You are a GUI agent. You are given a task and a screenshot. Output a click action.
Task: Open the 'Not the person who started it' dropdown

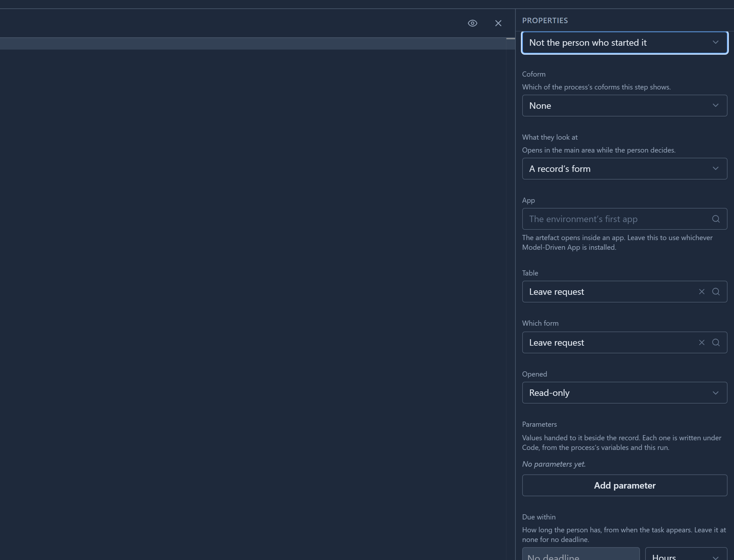tap(624, 43)
